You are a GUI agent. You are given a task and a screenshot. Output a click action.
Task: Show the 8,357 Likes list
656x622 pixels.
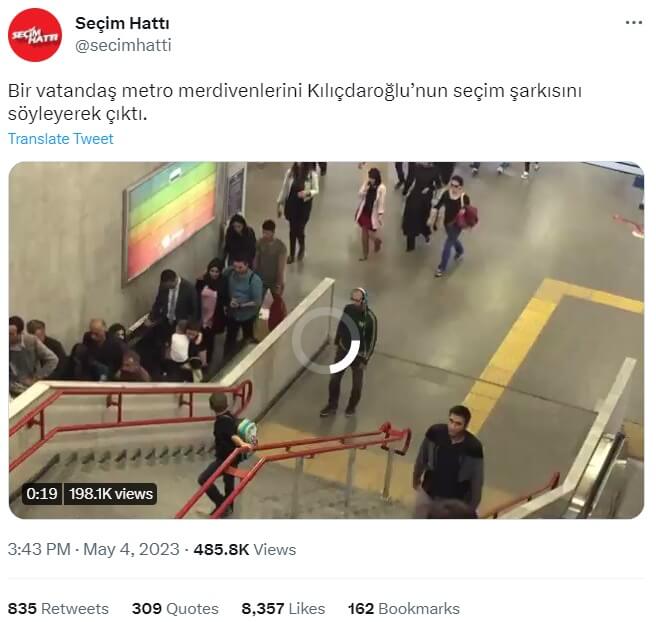tap(283, 609)
